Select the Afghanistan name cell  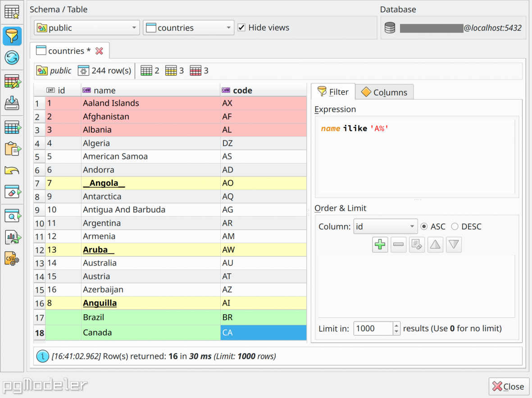[x=150, y=117]
